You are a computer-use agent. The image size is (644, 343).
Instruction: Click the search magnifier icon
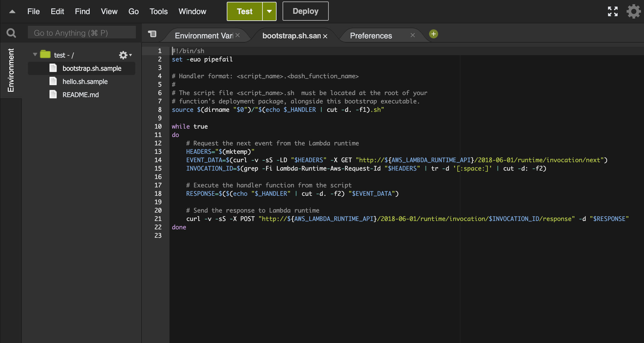[11, 33]
